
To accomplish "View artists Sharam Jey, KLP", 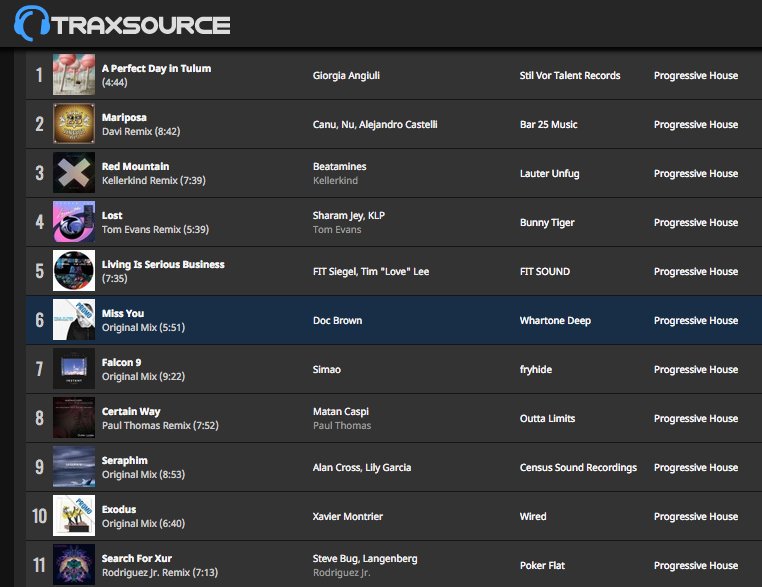I will [x=349, y=216].
